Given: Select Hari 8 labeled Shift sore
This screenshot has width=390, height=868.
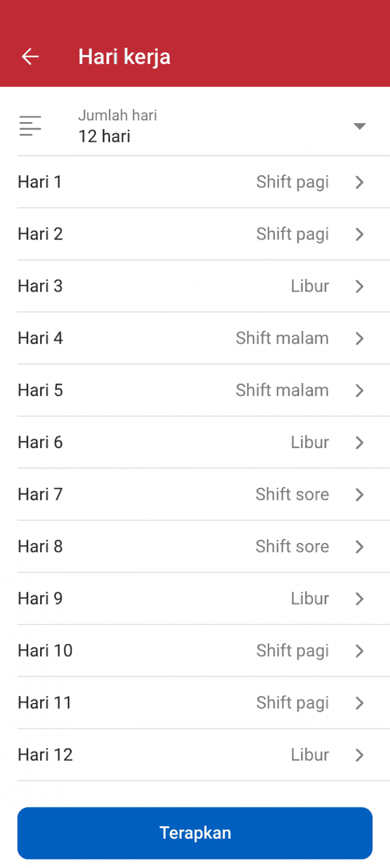Looking at the screenshot, I should (x=195, y=546).
